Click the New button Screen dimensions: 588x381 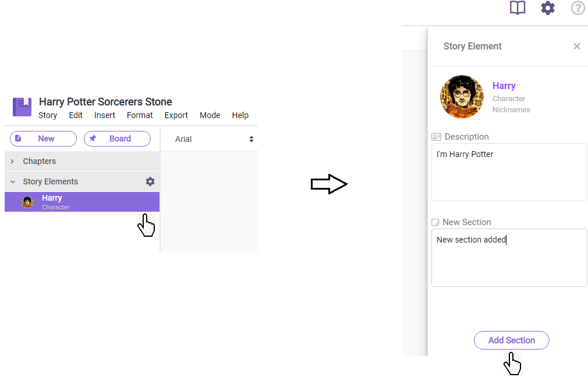43,138
